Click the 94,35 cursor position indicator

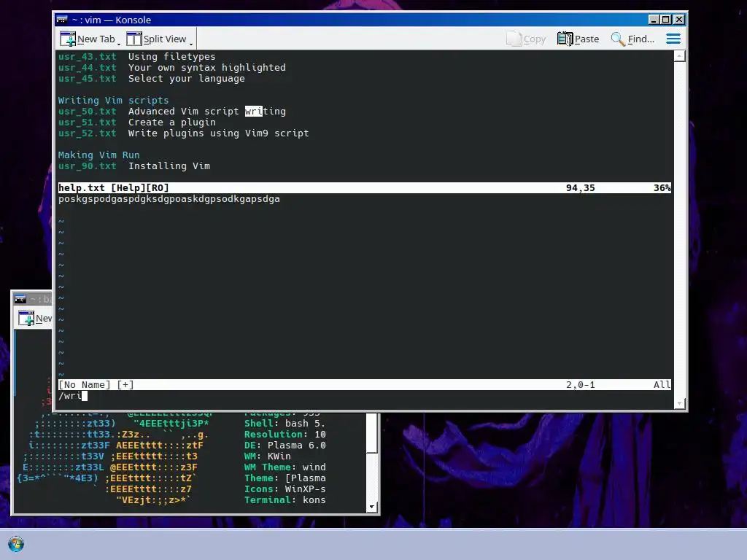click(x=580, y=187)
